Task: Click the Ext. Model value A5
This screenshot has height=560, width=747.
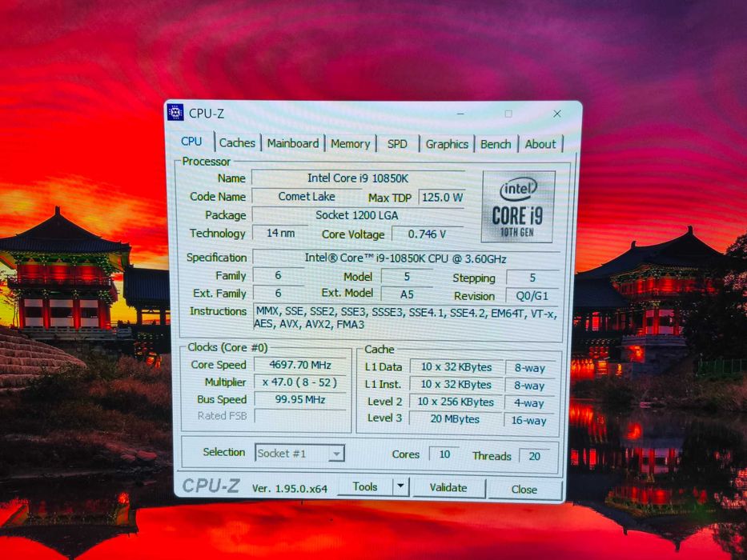Action: (x=407, y=294)
